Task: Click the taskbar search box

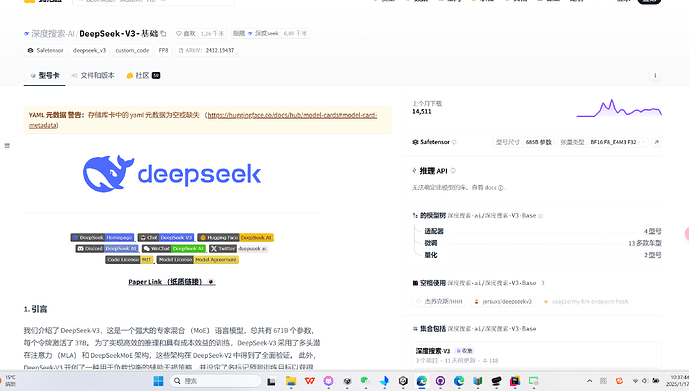Action: pos(215,381)
